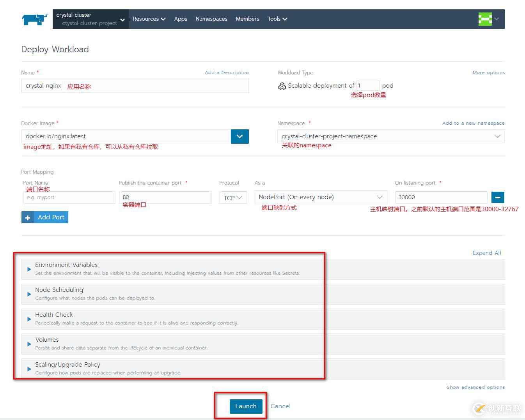This screenshot has height=420, width=525.
Task: Remove the port mapping row with minus button
Action: click(x=497, y=197)
